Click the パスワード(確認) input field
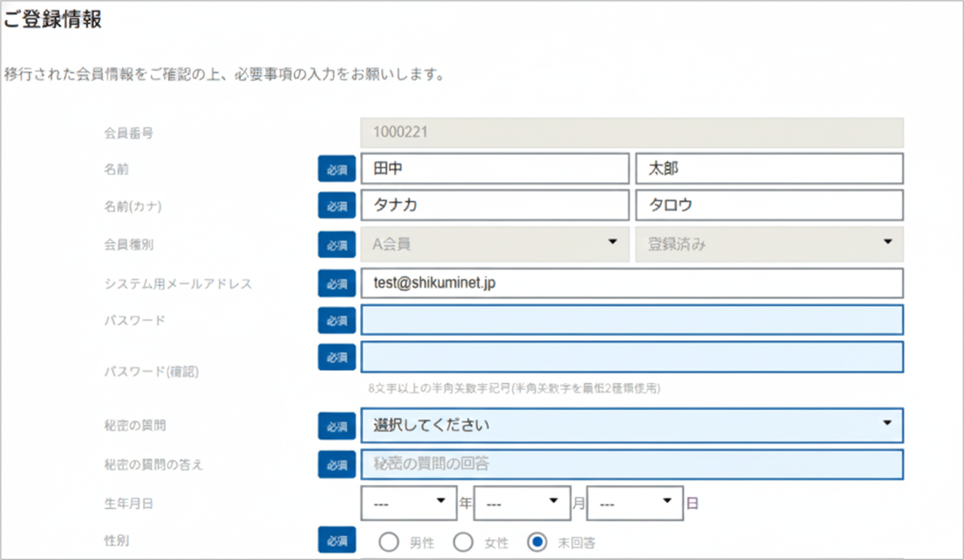The height and width of the screenshot is (560, 964). coord(631,357)
